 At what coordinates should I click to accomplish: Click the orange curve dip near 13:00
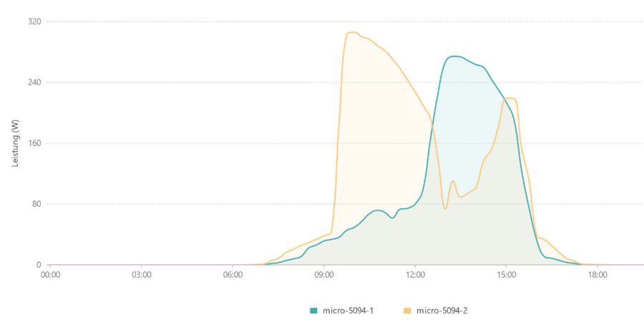pyautogui.click(x=445, y=208)
